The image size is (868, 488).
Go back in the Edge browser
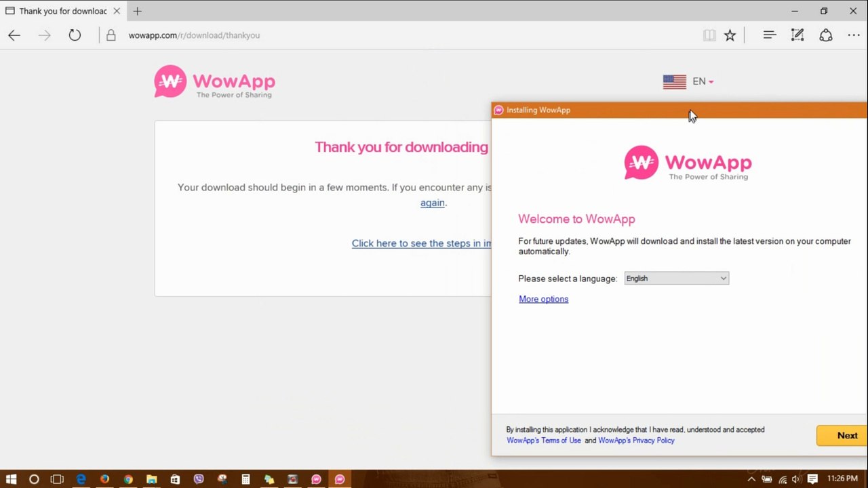(14, 35)
